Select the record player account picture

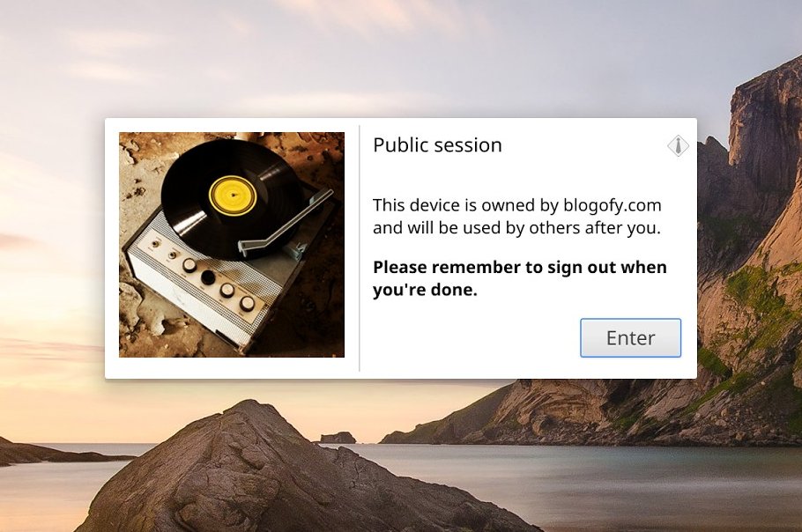pos(232,245)
